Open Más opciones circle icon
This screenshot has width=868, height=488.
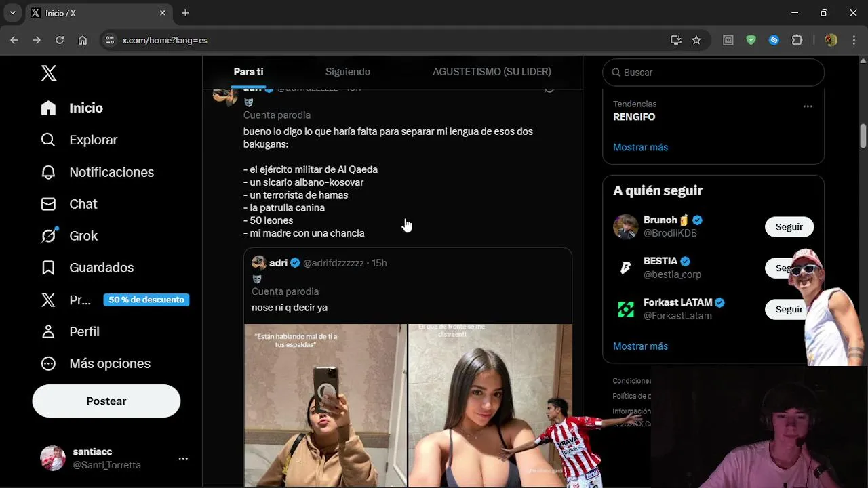(48, 363)
